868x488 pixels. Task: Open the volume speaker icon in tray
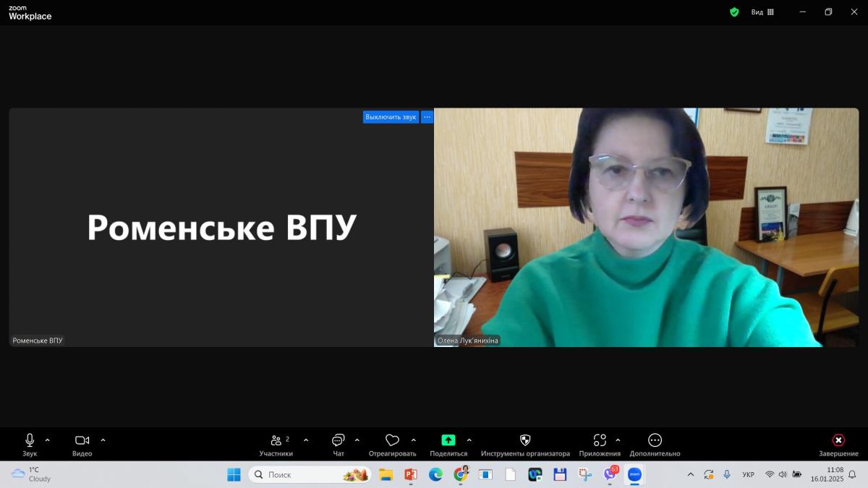783,475
